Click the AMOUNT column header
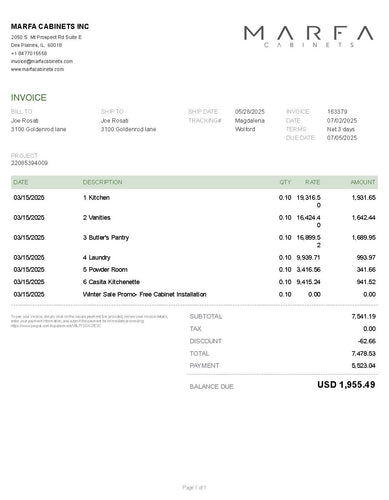The height and width of the screenshot is (500, 389). (x=363, y=182)
